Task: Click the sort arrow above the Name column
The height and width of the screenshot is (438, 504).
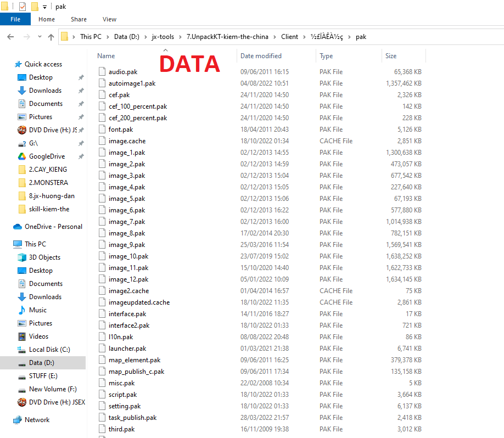Action: 165,49
